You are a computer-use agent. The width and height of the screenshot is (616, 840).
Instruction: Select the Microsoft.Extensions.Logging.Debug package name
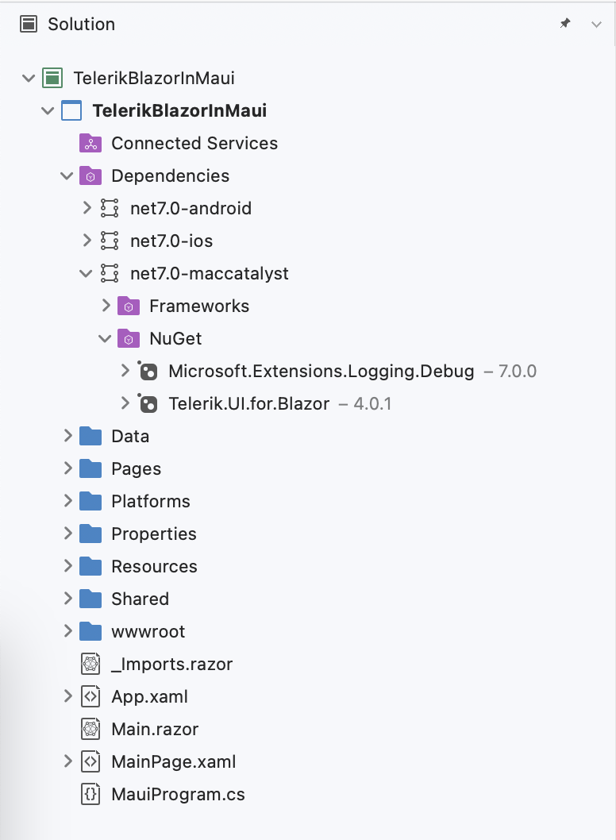pyautogui.click(x=321, y=371)
